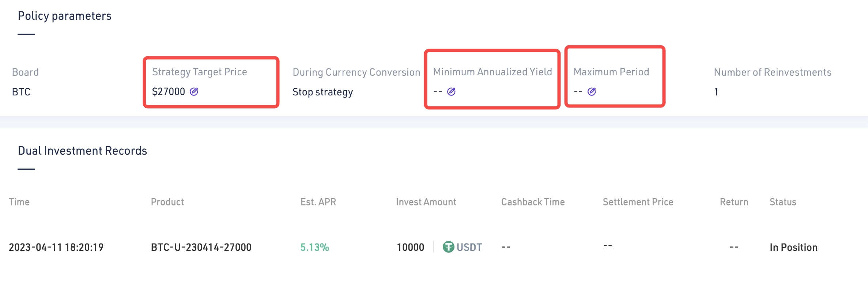Click the USDT Tether coin icon
868x302 pixels.
(x=448, y=247)
